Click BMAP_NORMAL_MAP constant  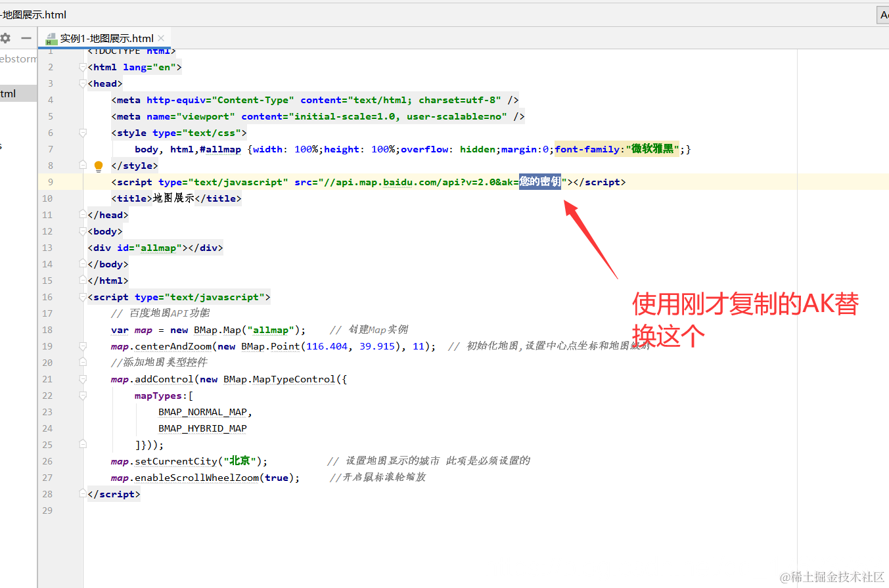click(x=202, y=412)
